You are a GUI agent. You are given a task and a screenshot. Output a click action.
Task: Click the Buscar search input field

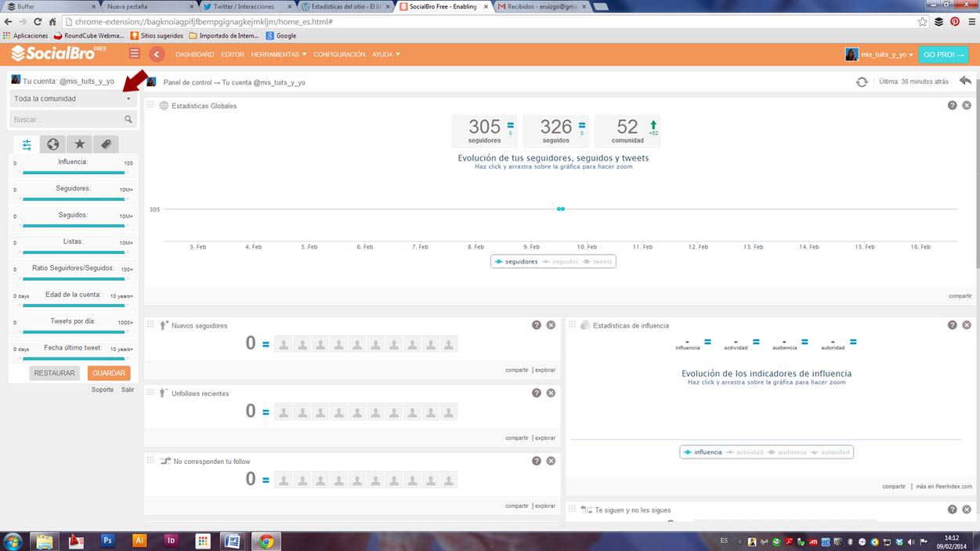[67, 120]
